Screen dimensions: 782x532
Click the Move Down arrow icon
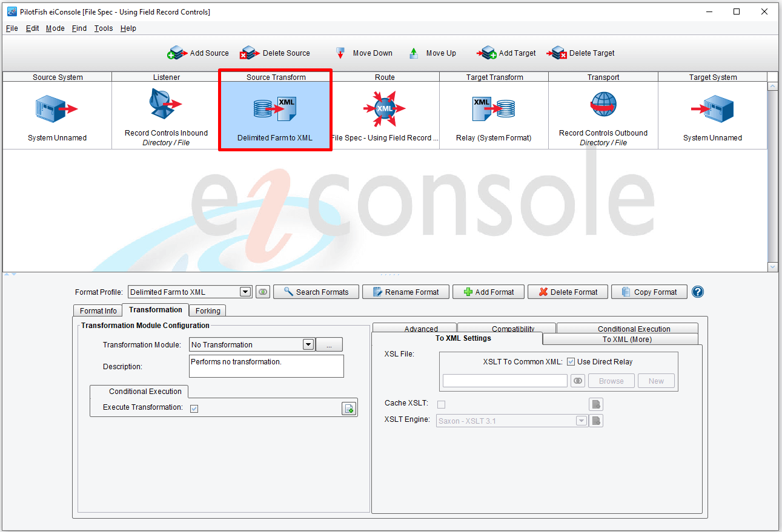(341, 53)
